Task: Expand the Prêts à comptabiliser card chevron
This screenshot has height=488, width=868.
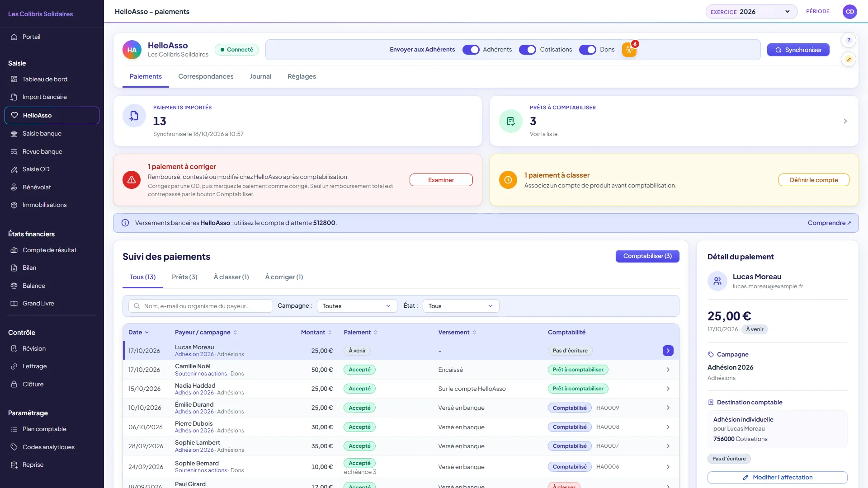Action: (x=845, y=121)
